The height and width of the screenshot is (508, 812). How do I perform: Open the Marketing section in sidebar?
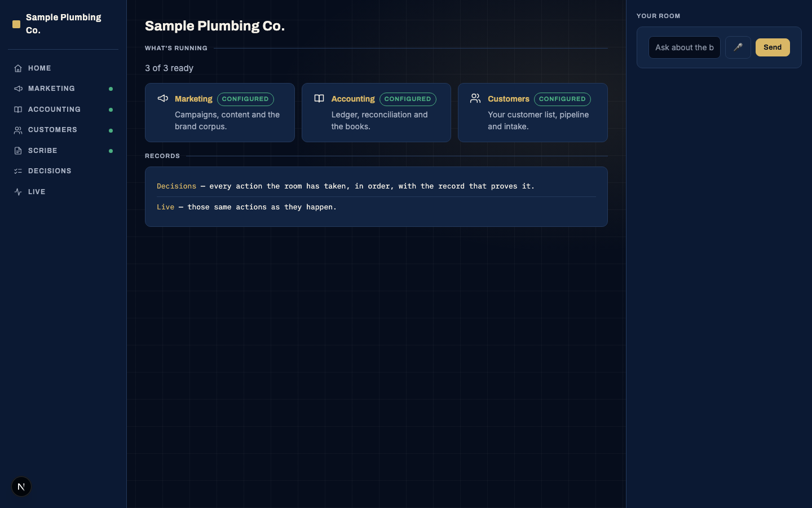click(x=63, y=89)
